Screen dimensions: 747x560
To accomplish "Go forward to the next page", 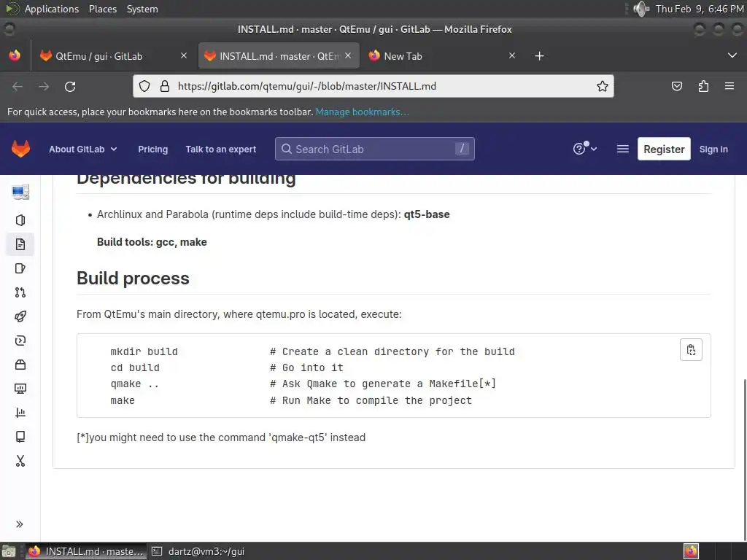I will coord(44,86).
